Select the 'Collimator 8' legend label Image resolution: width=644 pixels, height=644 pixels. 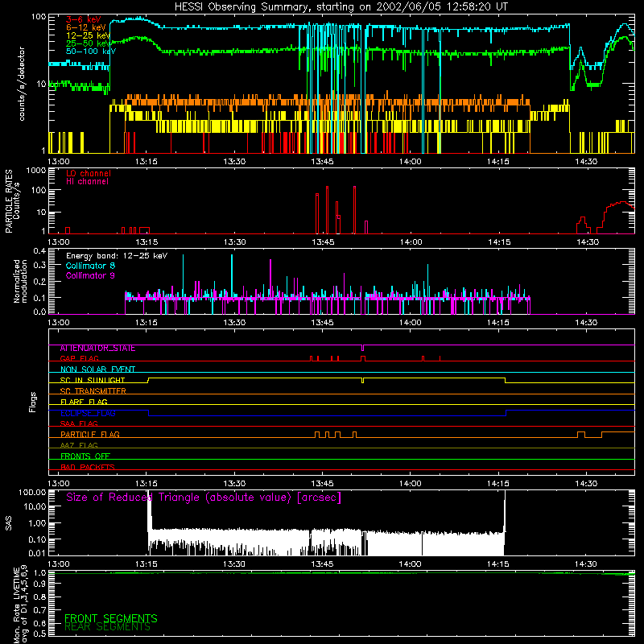90,266
